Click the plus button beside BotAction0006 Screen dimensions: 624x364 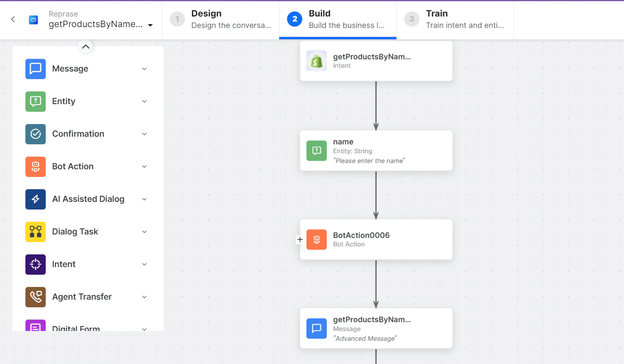[300, 239]
